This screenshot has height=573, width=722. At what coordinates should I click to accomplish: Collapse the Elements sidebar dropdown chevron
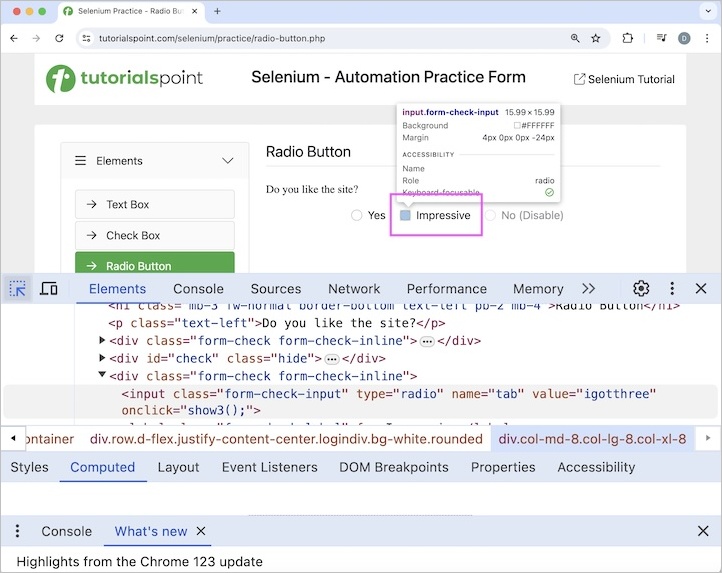(x=228, y=161)
